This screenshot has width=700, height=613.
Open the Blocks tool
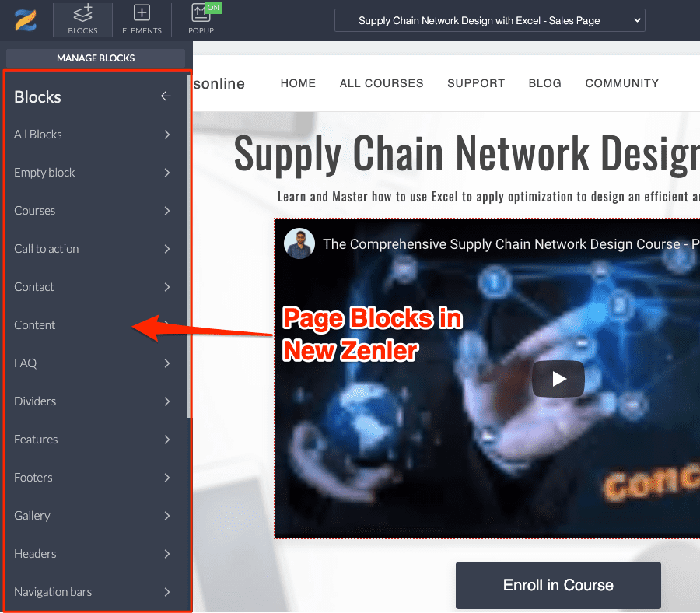pyautogui.click(x=82, y=19)
